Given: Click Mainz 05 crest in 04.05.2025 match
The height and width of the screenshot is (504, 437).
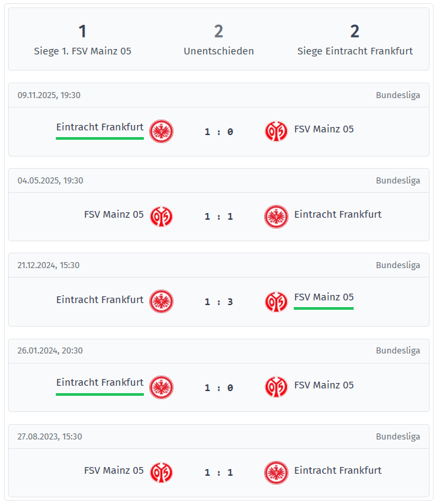Looking at the screenshot, I should [161, 216].
